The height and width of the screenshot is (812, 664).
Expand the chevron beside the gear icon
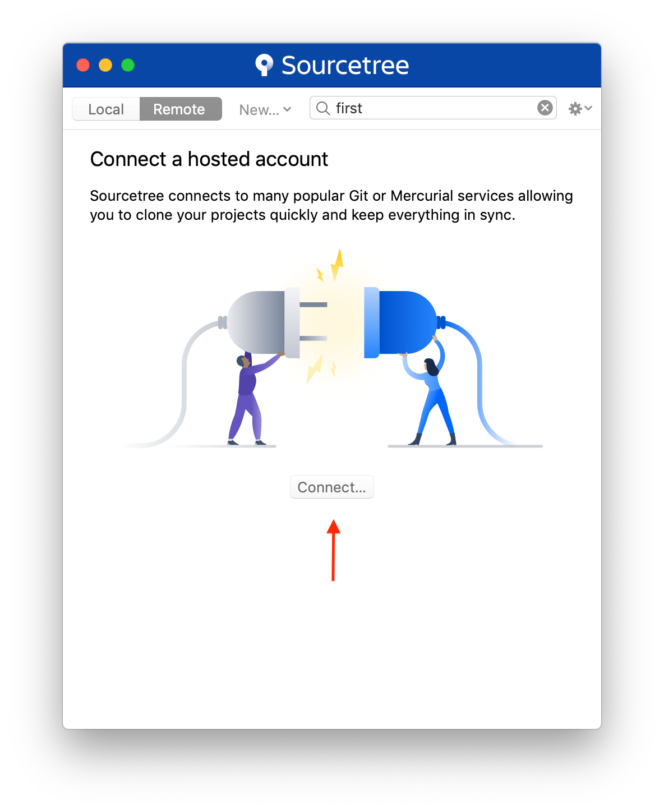click(588, 108)
